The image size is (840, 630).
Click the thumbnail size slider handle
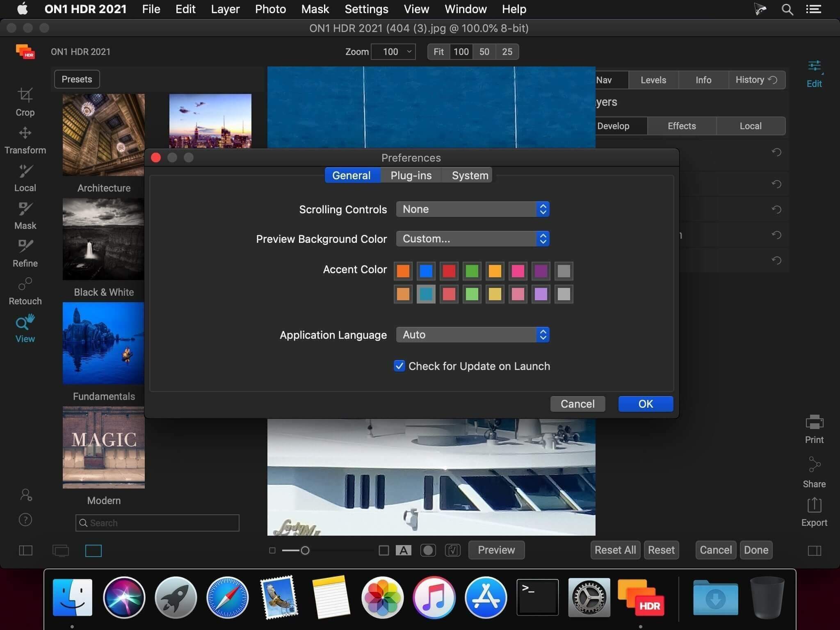305,550
